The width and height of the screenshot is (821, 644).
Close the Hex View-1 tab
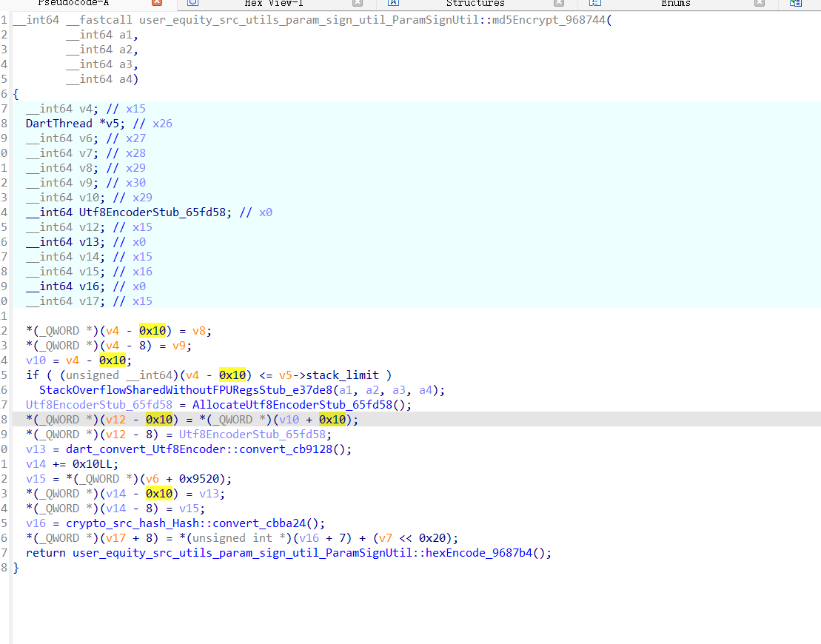point(356,4)
